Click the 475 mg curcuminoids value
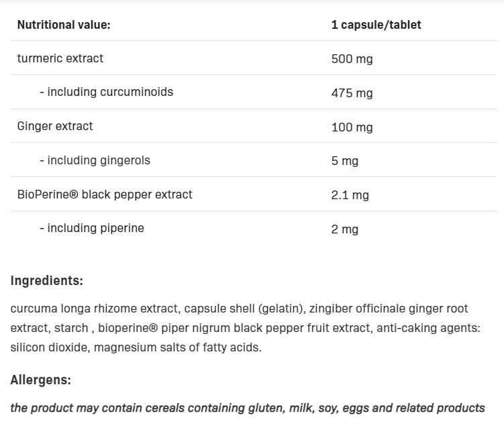Viewport: 504px width, 446px height. click(x=352, y=93)
